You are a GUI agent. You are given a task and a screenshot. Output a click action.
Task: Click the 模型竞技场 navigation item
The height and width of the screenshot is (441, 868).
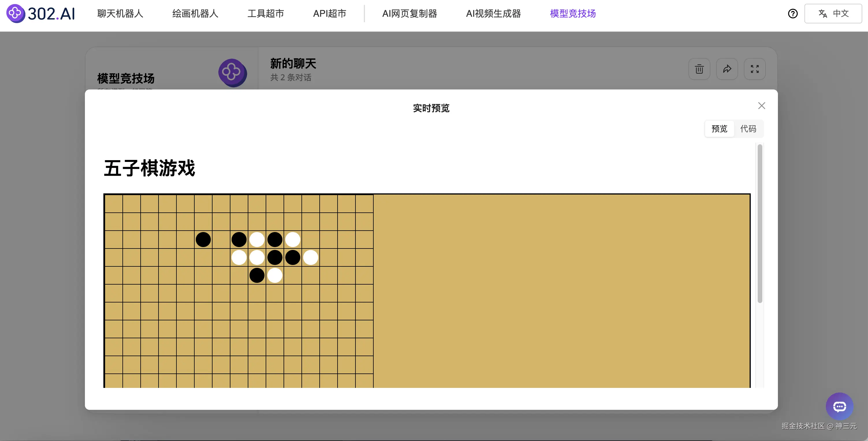[573, 14]
